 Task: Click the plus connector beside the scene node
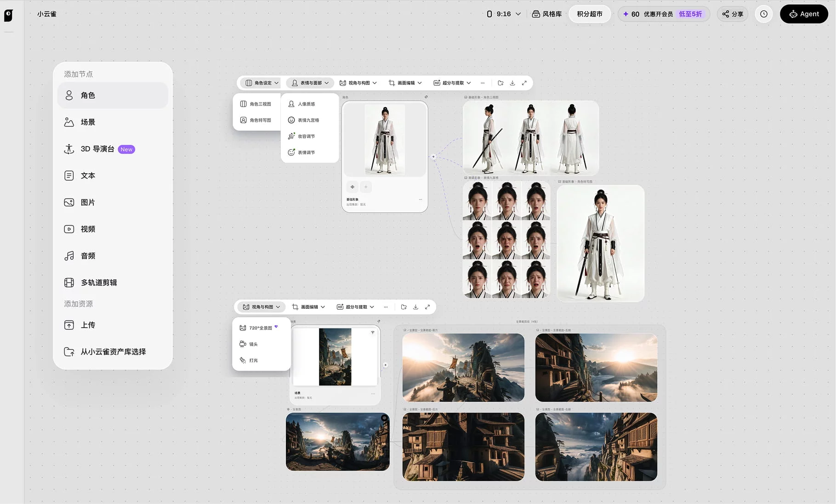click(386, 365)
